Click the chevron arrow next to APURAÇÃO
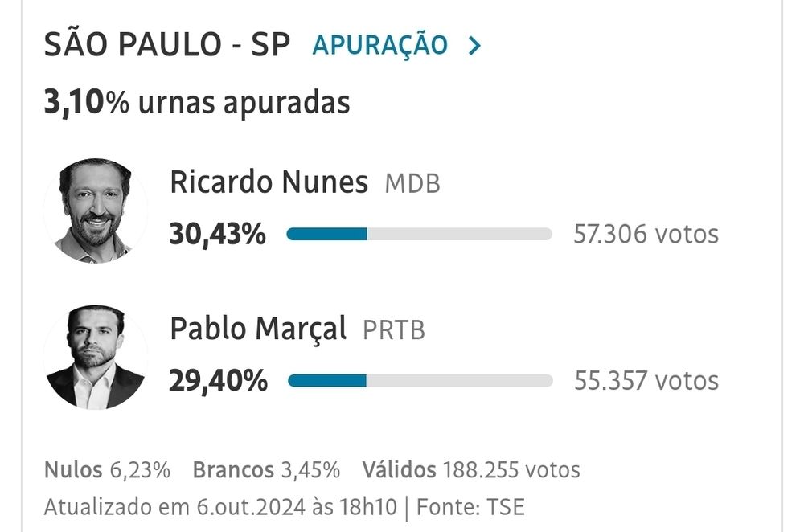 (475, 46)
